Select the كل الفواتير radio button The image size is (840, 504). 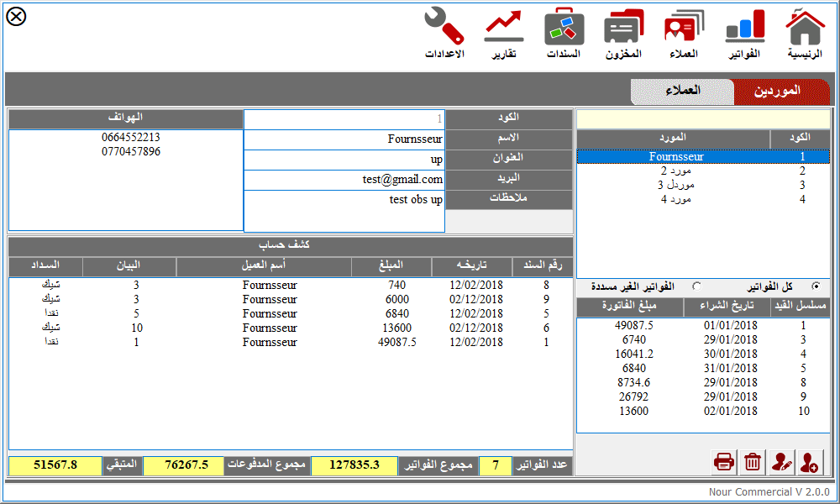point(816,286)
